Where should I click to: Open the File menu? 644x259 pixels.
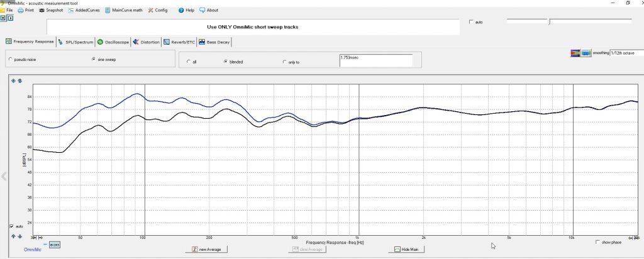(x=9, y=10)
